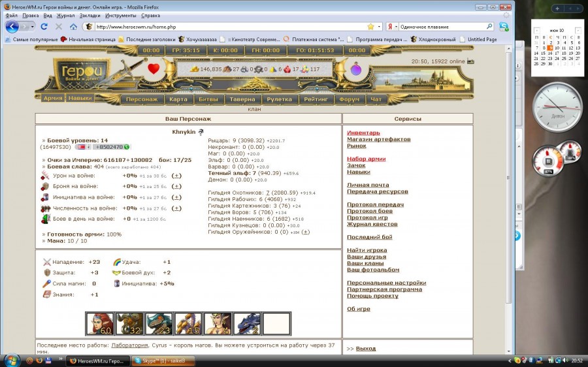588x367 pixels.
Task: Click the rainbow Удача icon
Action: (x=117, y=262)
